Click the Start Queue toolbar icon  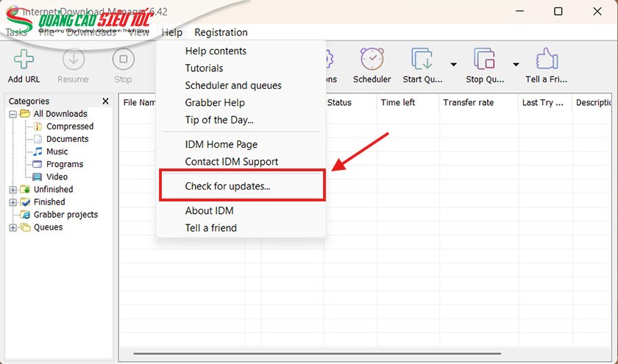coord(422,60)
